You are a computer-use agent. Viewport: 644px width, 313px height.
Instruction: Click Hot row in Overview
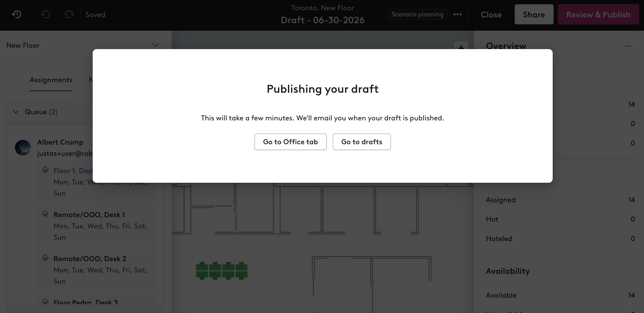[x=561, y=219]
